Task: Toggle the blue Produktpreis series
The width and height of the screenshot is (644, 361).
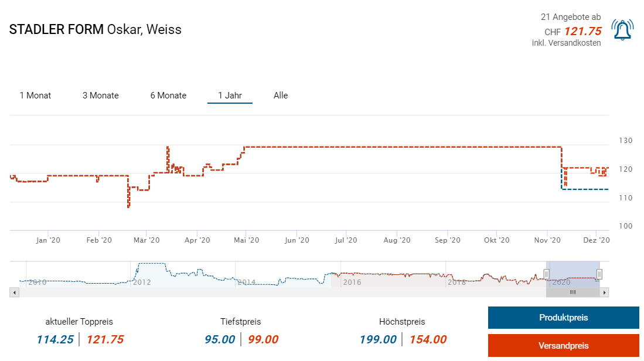Action: (563, 318)
